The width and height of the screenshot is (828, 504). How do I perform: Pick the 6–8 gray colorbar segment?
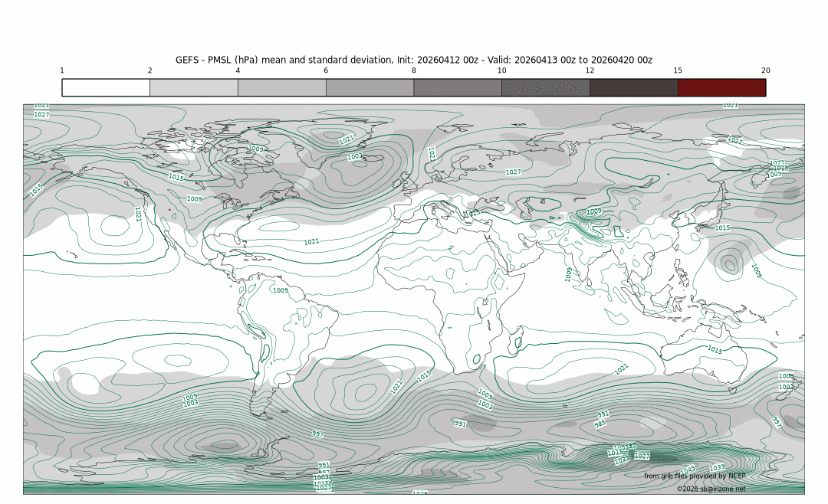tap(370, 87)
